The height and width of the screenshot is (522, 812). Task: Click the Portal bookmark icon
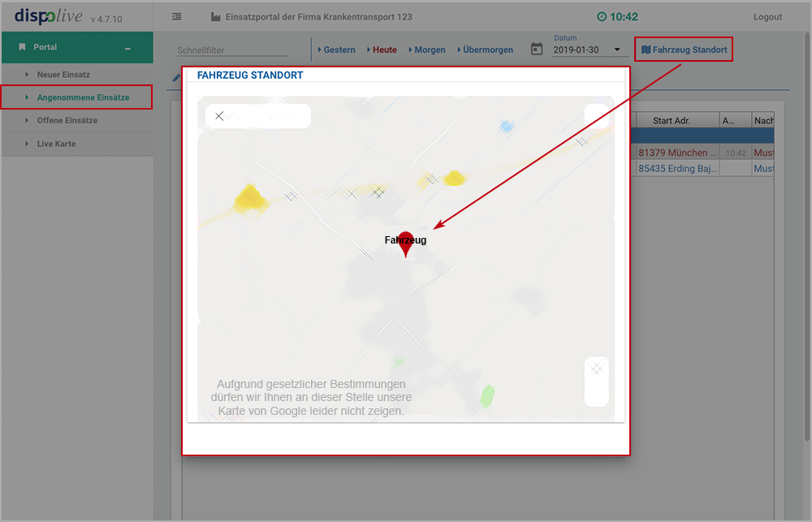click(22, 47)
